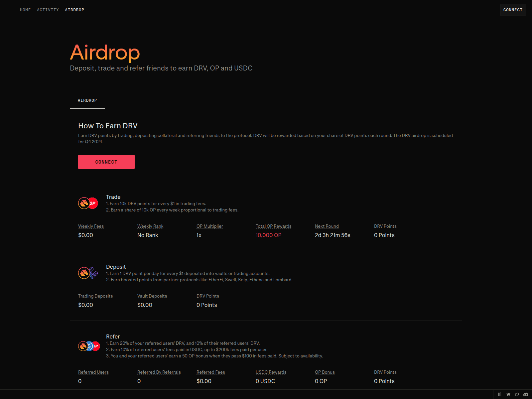Click the Weekly Rank label
This screenshot has height=399, width=532.
click(x=150, y=226)
